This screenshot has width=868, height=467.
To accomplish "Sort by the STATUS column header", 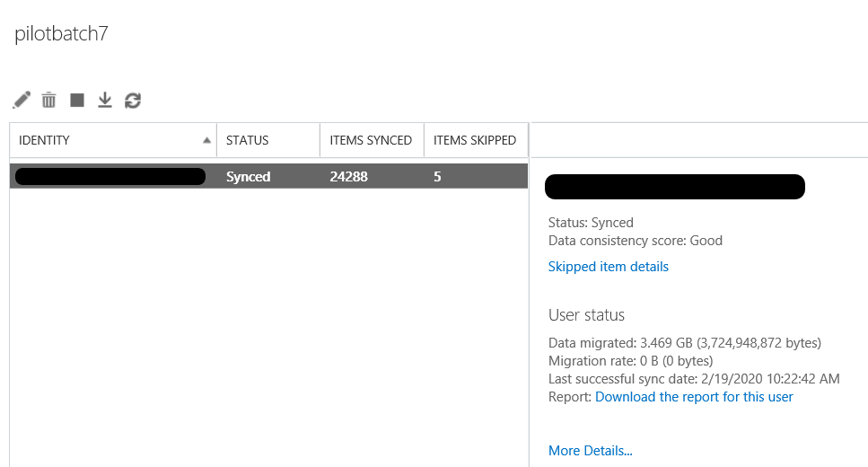I will [268, 140].
